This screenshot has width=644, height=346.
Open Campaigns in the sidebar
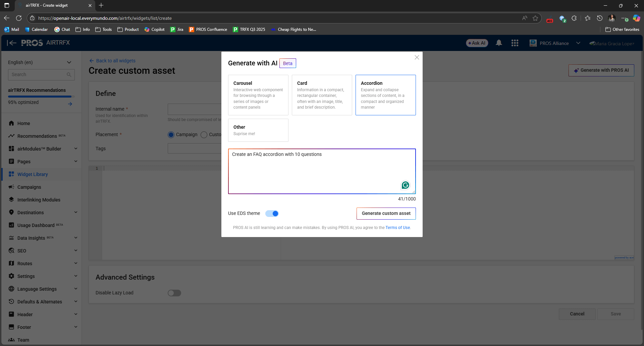point(29,187)
